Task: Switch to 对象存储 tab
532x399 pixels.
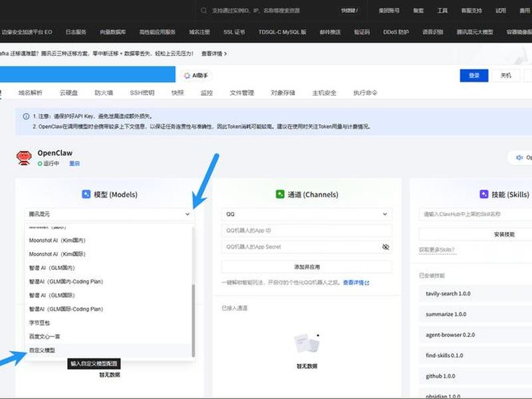Action: click(283, 92)
